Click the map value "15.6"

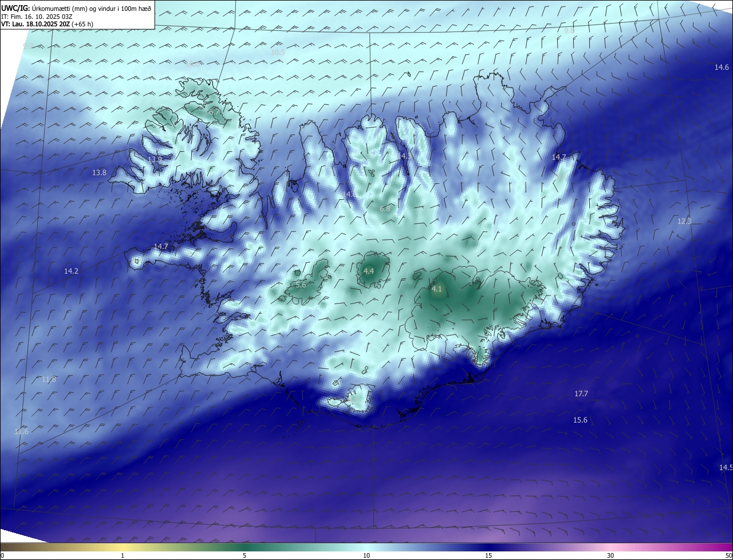tap(580, 420)
